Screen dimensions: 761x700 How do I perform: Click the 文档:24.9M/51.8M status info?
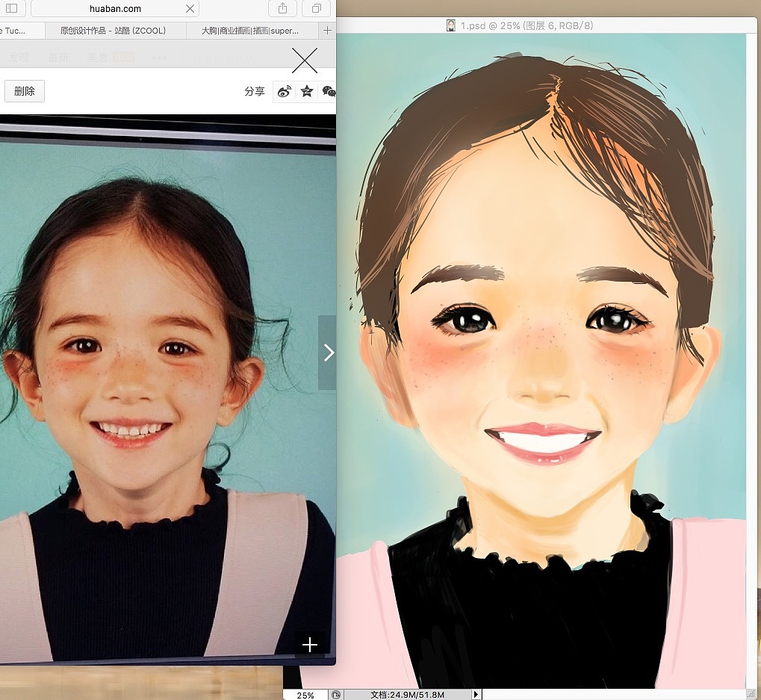click(408, 696)
